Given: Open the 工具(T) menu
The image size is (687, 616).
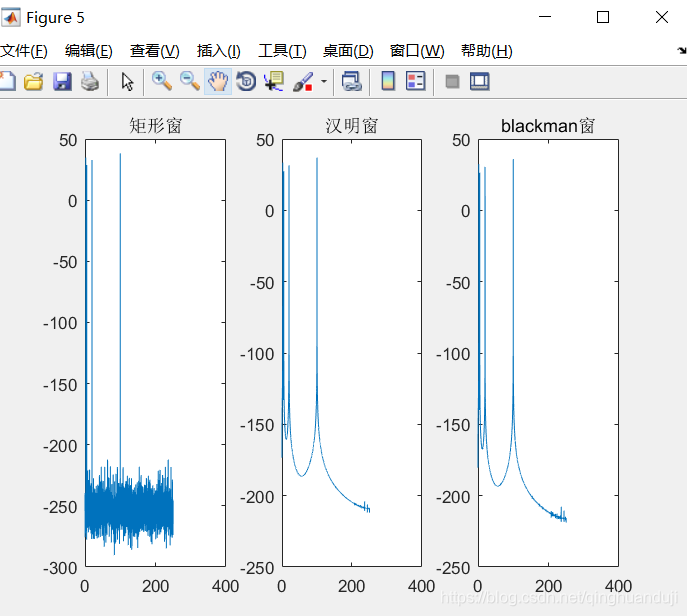Looking at the screenshot, I should pos(282,51).
